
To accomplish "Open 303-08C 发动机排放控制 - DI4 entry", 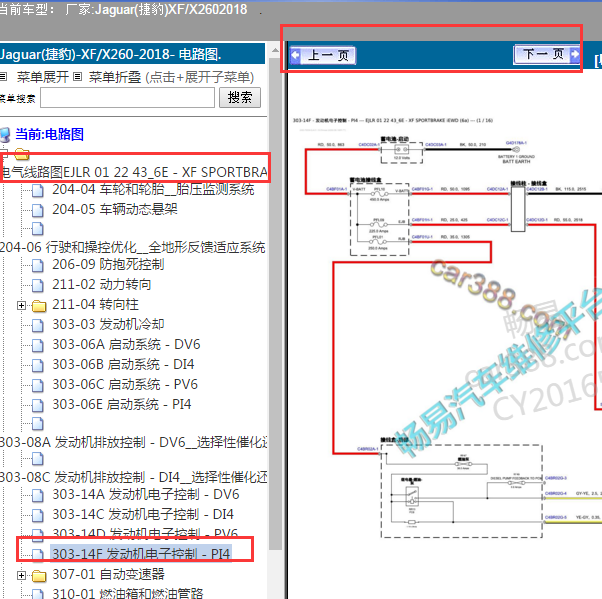I will [x=134, y=477].
